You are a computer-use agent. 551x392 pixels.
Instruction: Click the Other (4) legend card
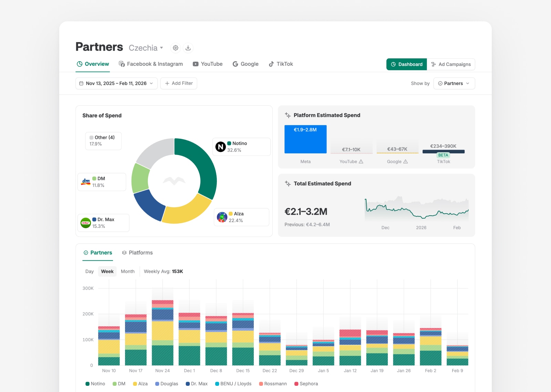point(103,141)
